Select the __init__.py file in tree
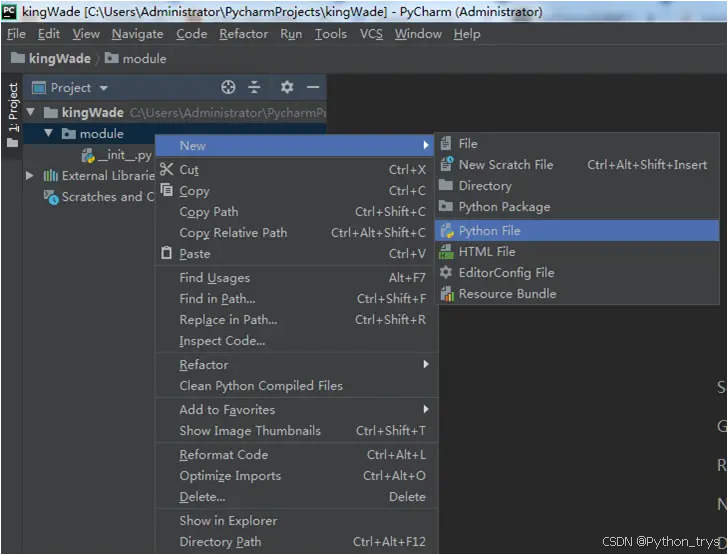Image resolution: width=728 pixels, height=555 pixels. [117, 156]
